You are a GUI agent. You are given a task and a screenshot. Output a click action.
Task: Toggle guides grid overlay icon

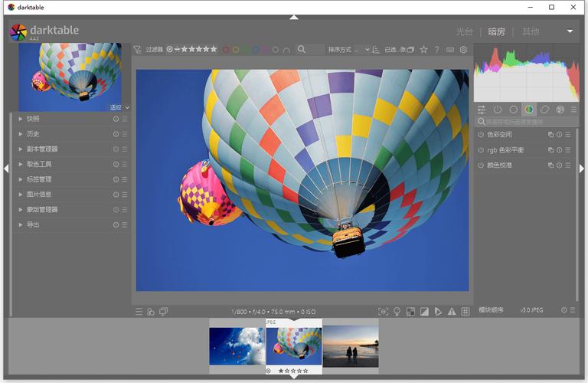(x=465, y=312)
